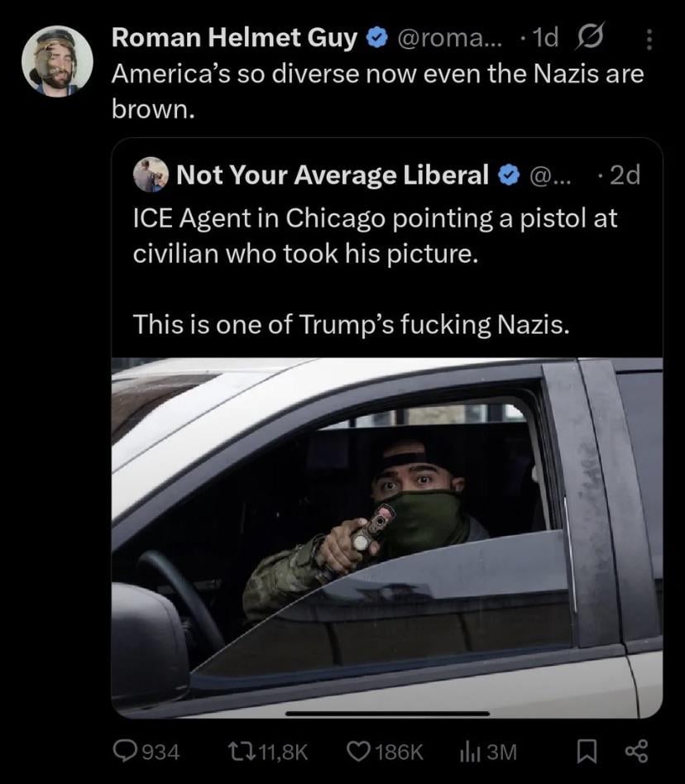Open Roman Helmet Guy's profile picture
The image size is (685, 784).
click(57, 60)
